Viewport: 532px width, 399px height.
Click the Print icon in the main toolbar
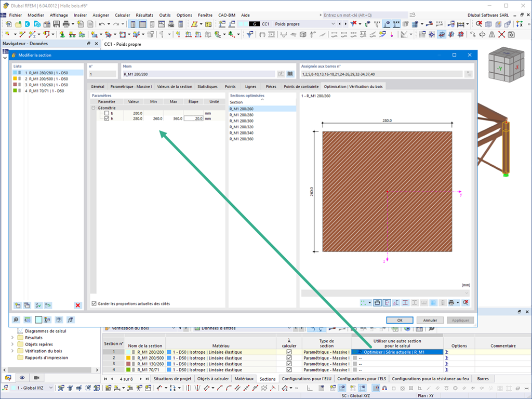click(66, 24)
